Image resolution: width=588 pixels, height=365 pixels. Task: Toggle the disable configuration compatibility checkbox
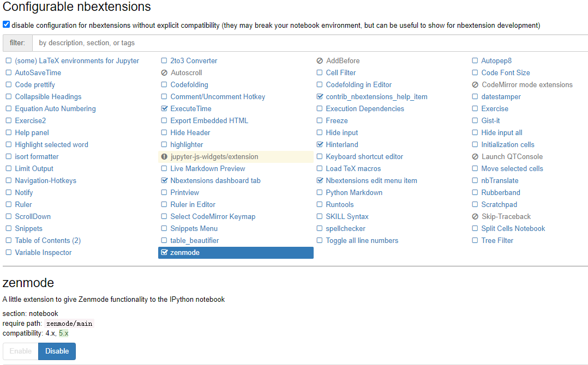[6, 25]
